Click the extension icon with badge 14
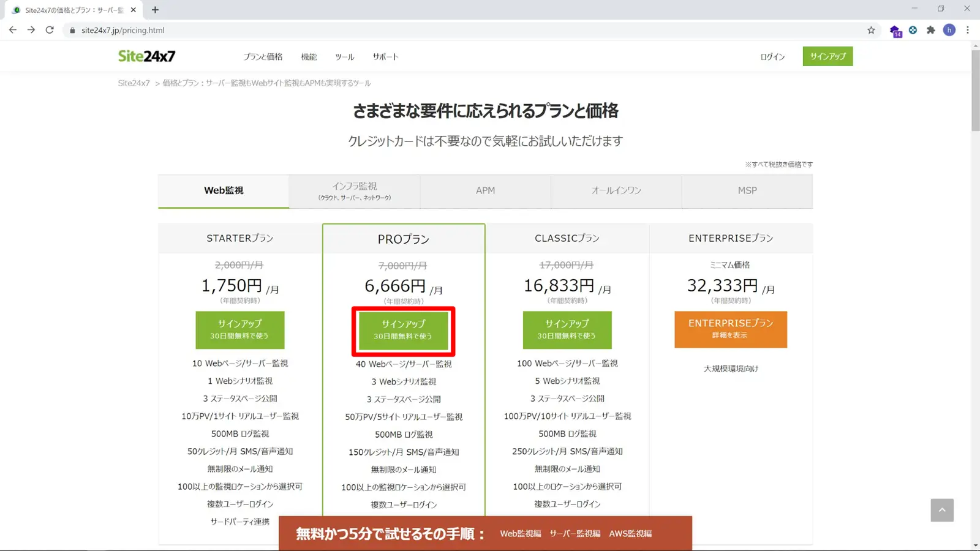 pos(895,31)
